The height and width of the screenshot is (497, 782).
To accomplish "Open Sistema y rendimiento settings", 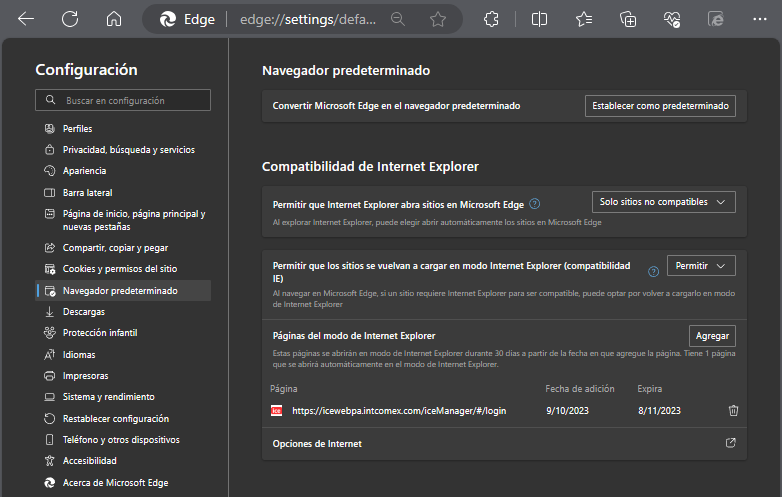I will pyautogui.click(x=124, y=397).
